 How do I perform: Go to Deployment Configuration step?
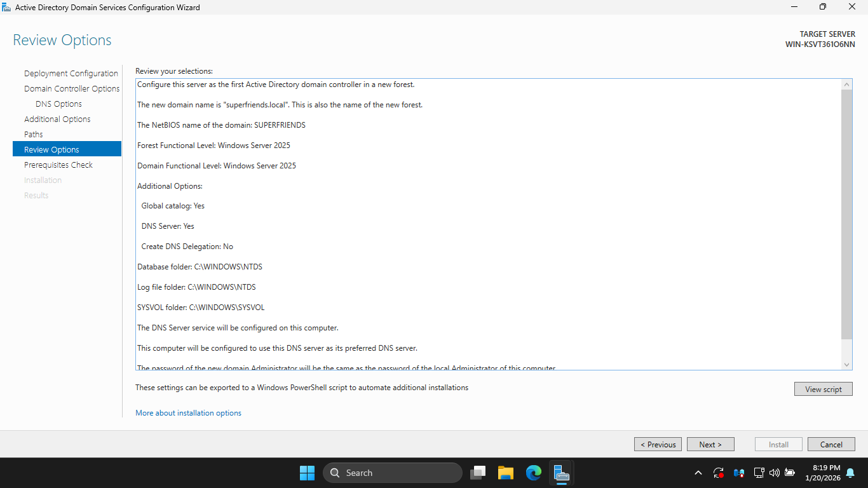pos(71,74)
